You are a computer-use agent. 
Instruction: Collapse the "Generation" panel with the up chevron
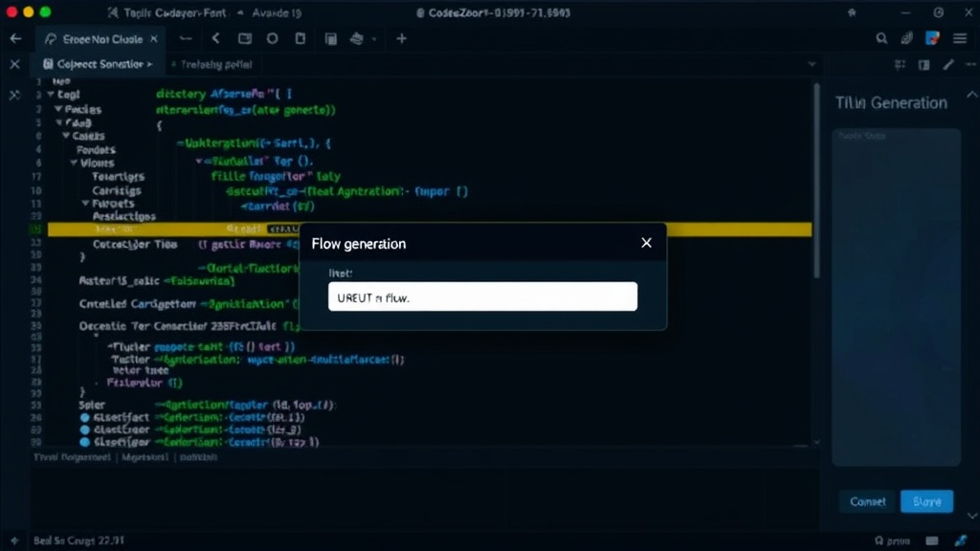[x=972, y=95]
